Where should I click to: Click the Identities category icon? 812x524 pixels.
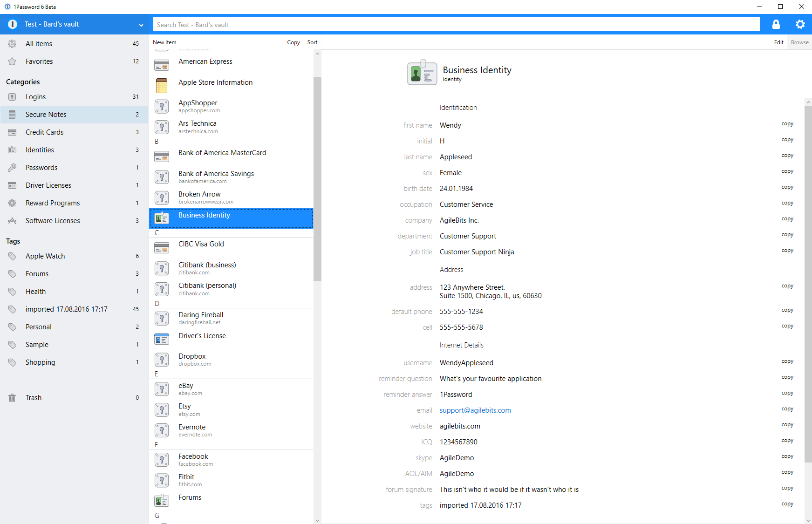[13, 150]
